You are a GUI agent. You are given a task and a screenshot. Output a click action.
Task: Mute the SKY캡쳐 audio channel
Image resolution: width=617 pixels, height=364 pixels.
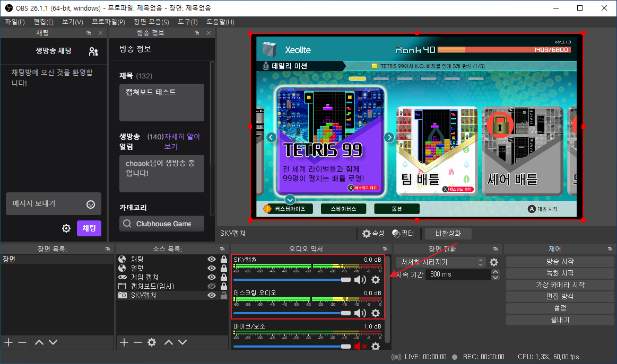point(360,280)
